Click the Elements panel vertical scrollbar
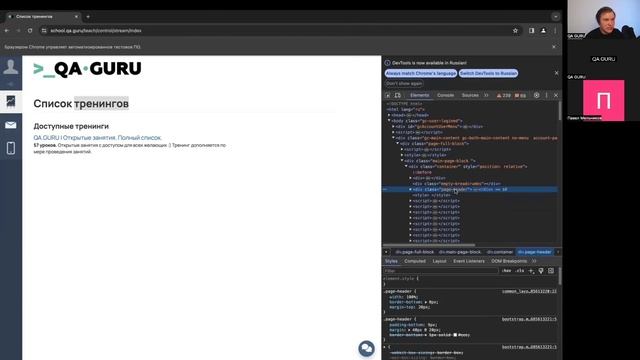640x360 pixels. 559,110
